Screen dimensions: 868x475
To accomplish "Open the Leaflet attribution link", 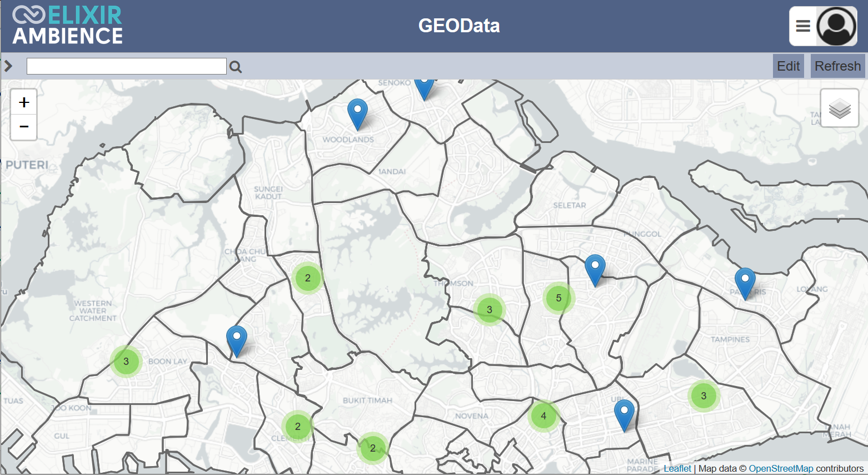I will click(677, 468).
